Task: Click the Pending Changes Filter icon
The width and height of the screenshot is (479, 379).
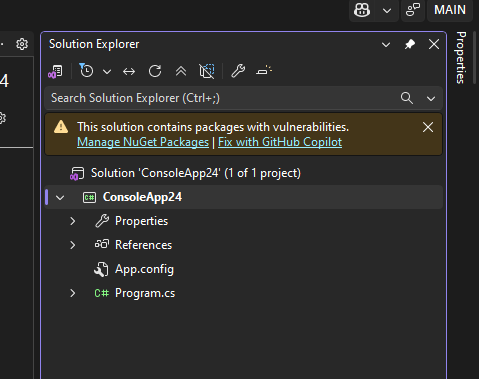Action: pyautogui.click(x=86, y=71)
